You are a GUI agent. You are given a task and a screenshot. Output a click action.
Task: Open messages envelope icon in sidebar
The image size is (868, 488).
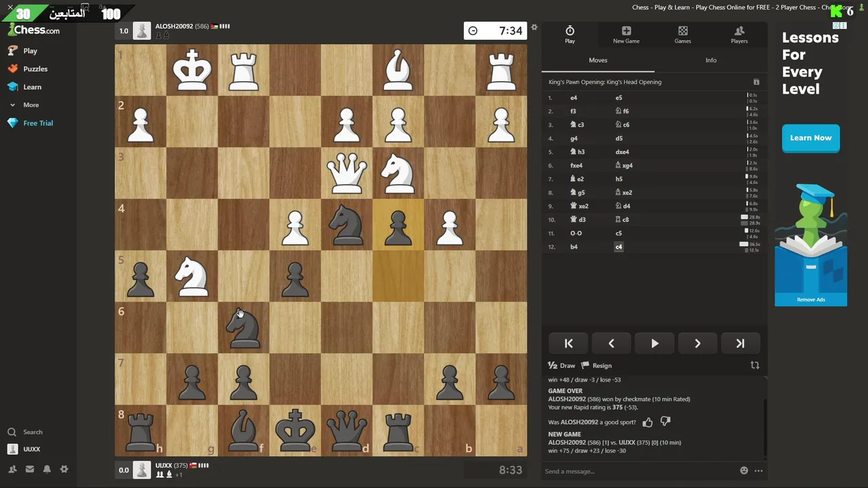30,469
